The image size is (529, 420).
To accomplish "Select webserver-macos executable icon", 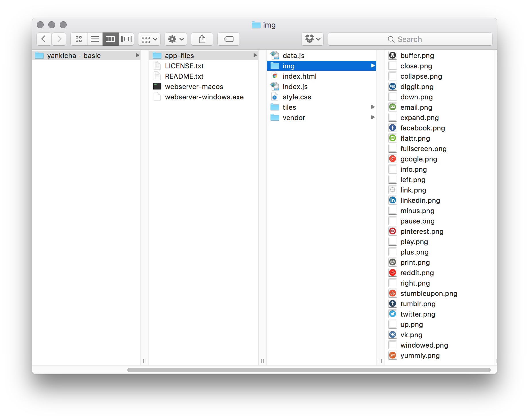I will pos(157,86).
